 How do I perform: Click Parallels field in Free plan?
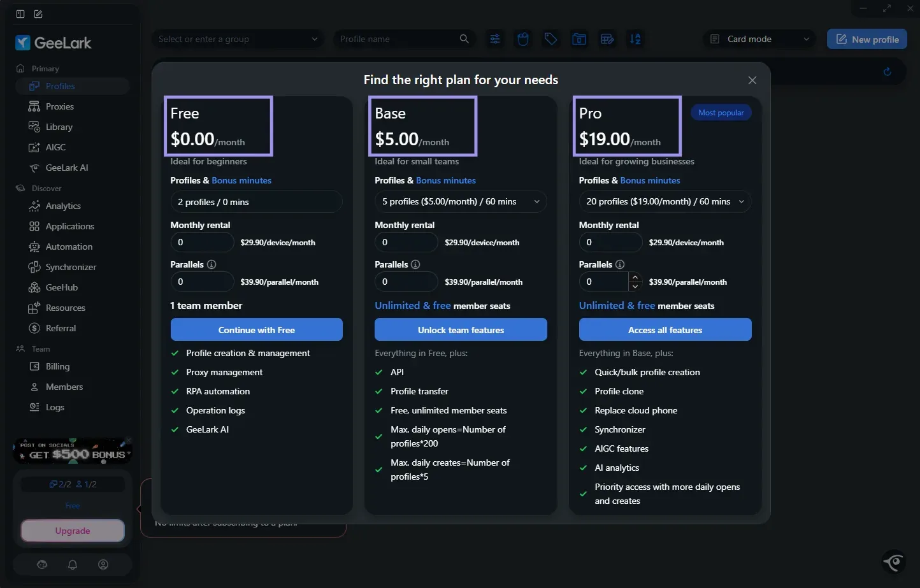tap(202, 282)
